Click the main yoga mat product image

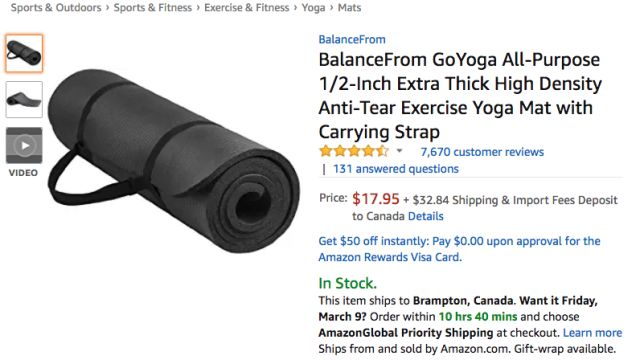click(173, 160)
